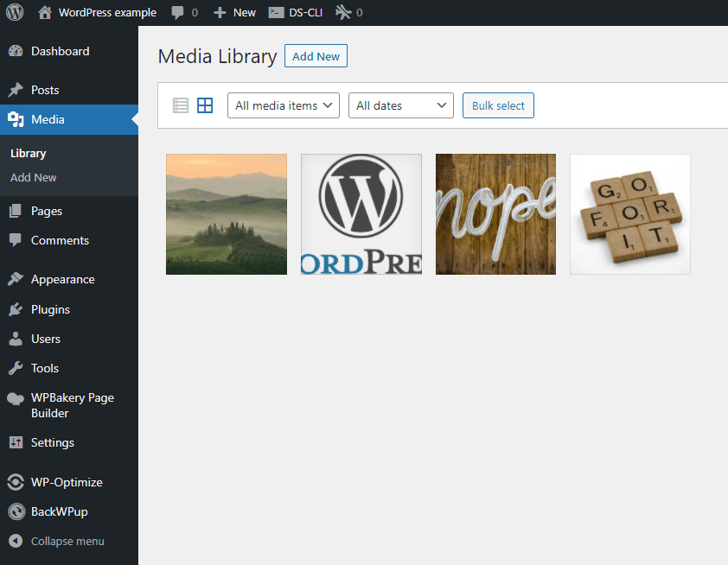Open the comments bubble in admin bar
The width and height of the screenshot is (728, 565).
[177, 12]
